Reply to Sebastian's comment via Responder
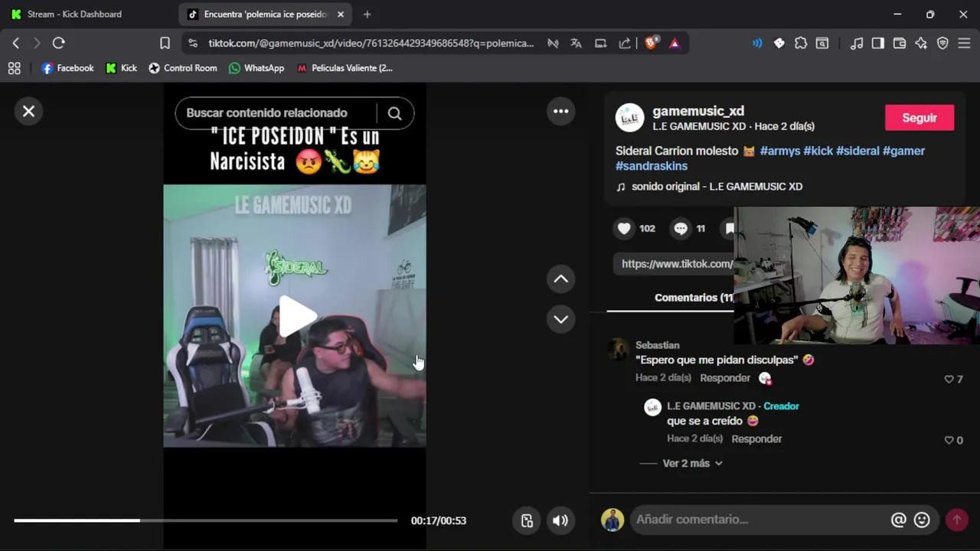Screen dimensions: 980x551 coord(725,378)
